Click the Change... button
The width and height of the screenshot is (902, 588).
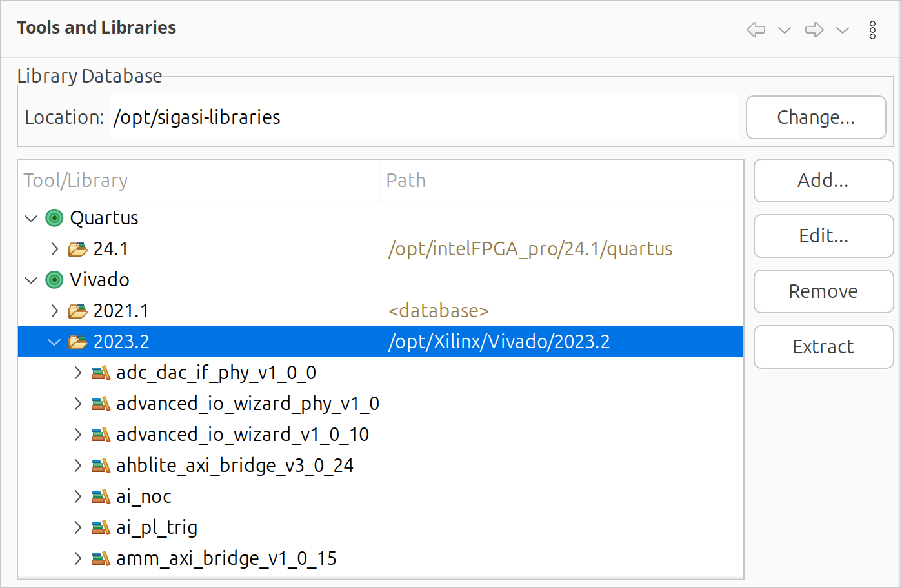[816, 117]
